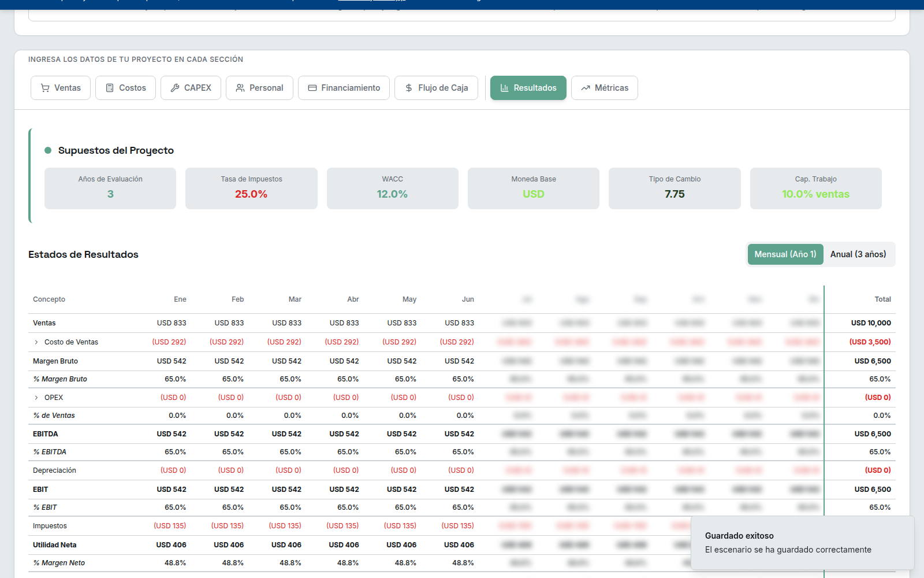Click the wrench icon on CAPEX
The width and height of the screenshot is (924, 578).
(x=175, y=88)
